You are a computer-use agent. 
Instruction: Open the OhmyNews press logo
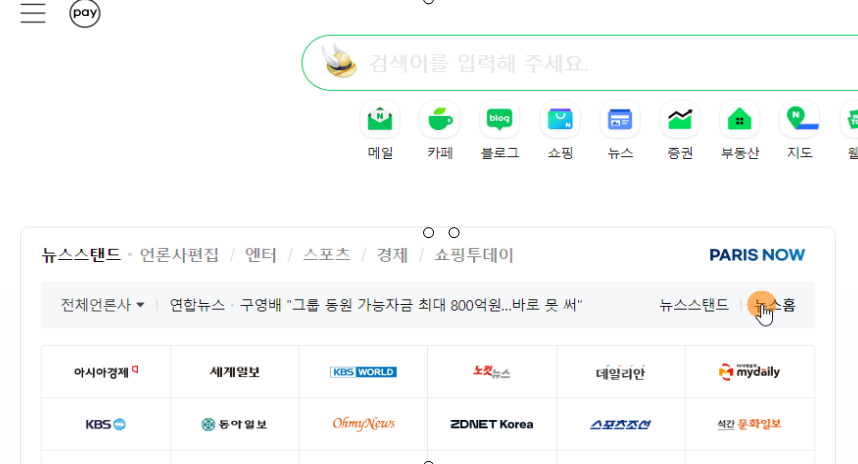pyautogui.click(x=363, y=424)
